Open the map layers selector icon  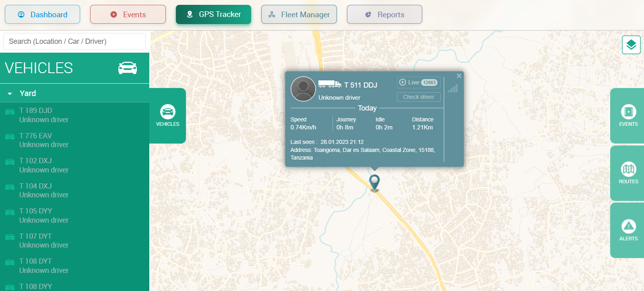[x=631, y=45]
